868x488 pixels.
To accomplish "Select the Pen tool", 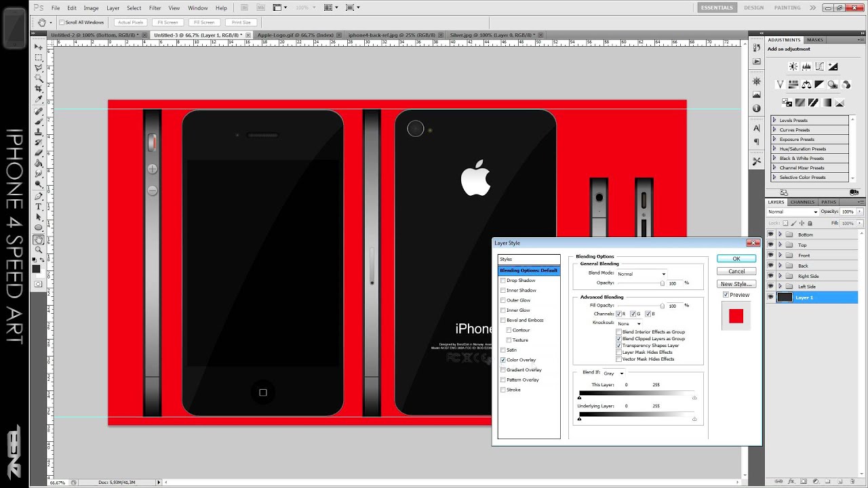I will pyautogui.click(x=39, y=195).
